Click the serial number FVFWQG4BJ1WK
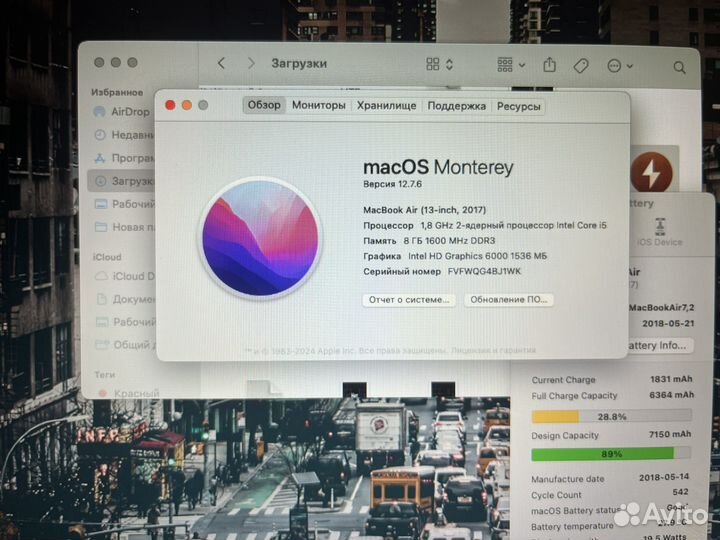 (484, 271)
